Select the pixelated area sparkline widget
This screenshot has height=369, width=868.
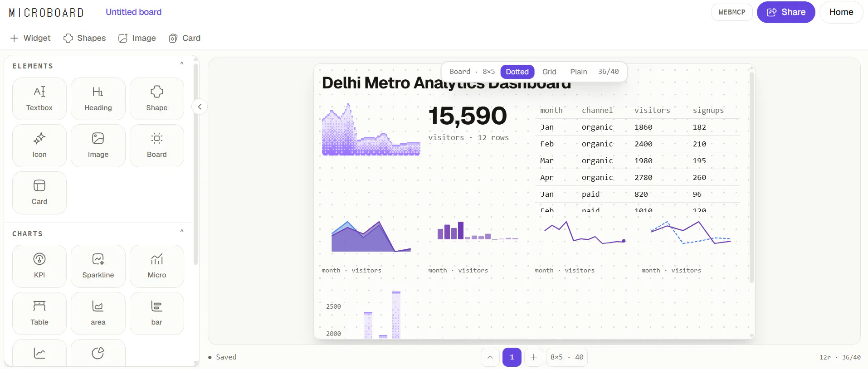(371, 130)
